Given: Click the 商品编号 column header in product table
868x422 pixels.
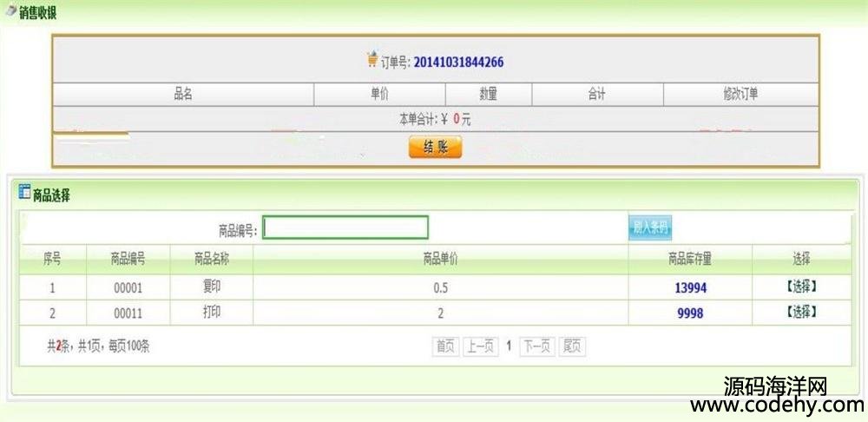Looking at the screenshot, I should [128, 259].
